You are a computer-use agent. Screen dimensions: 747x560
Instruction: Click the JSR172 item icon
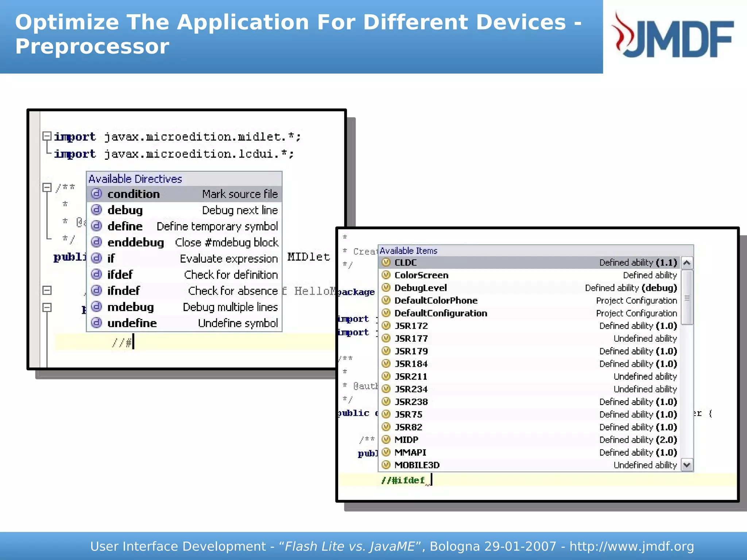(x=386, y=326)
